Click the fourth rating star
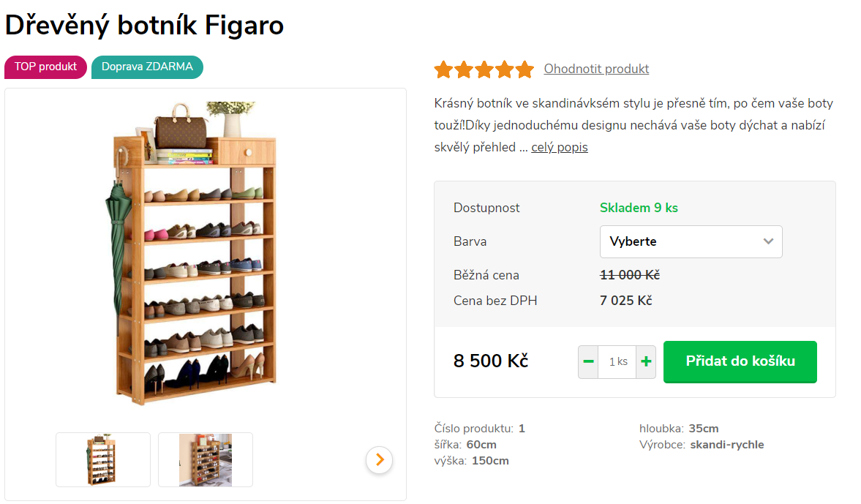Screen dimensions: 861x504 [505, 69]
